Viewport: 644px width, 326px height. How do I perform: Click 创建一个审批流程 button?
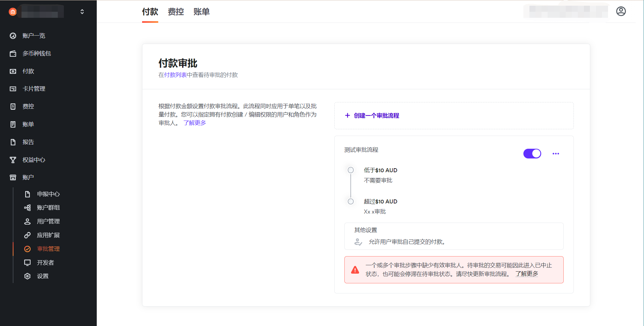pyautogui.click(x=372, y=115)
